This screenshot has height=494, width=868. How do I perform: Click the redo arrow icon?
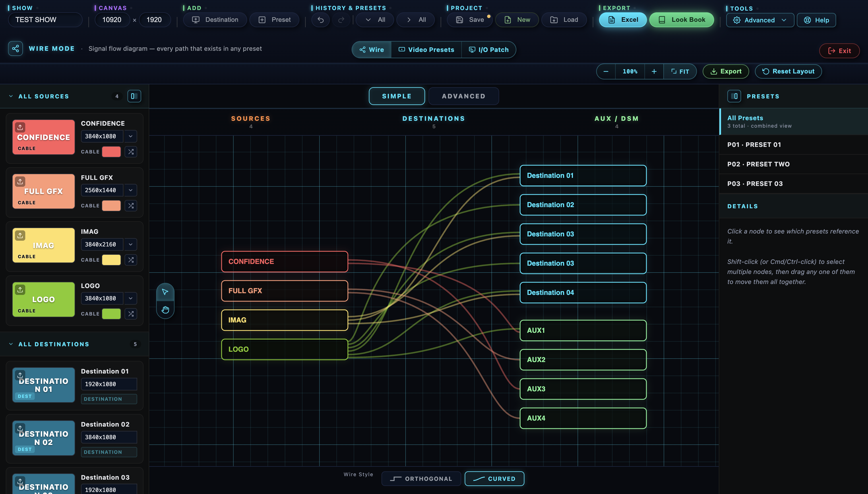coord(341,20)
